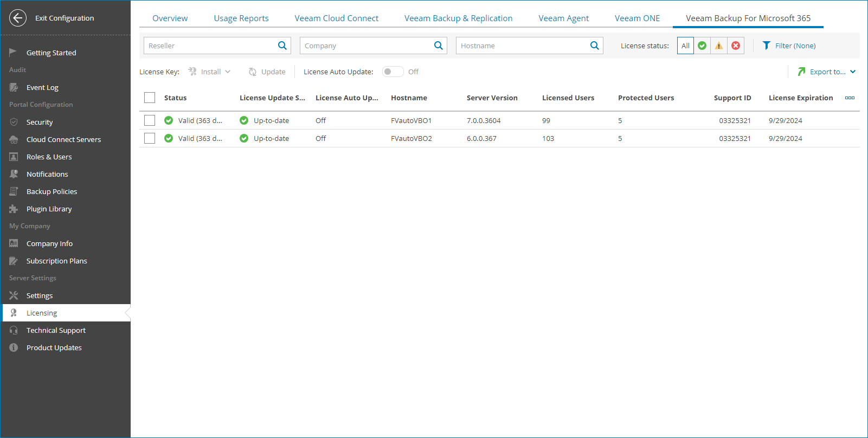The image size is (868, 438).
Task: Select the All license status filter
Action: click(x=685, y=46)
